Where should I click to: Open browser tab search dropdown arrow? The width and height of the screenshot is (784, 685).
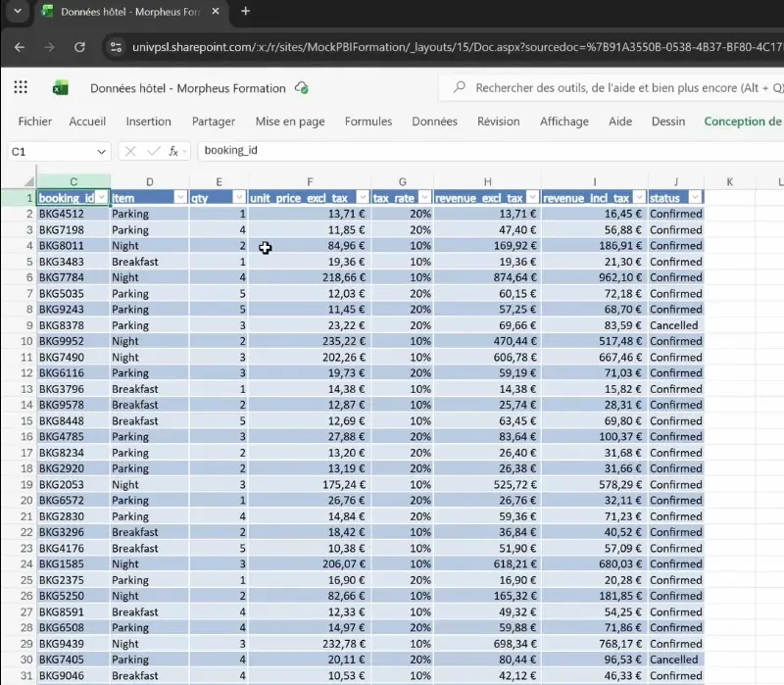pyautogui.click(x=18, y=11)
